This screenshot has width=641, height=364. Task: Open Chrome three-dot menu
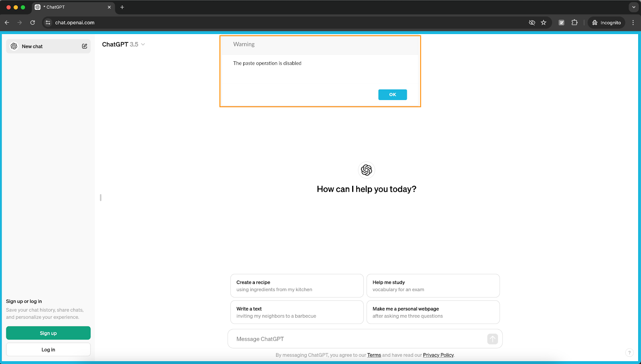(x=633, y=23)
